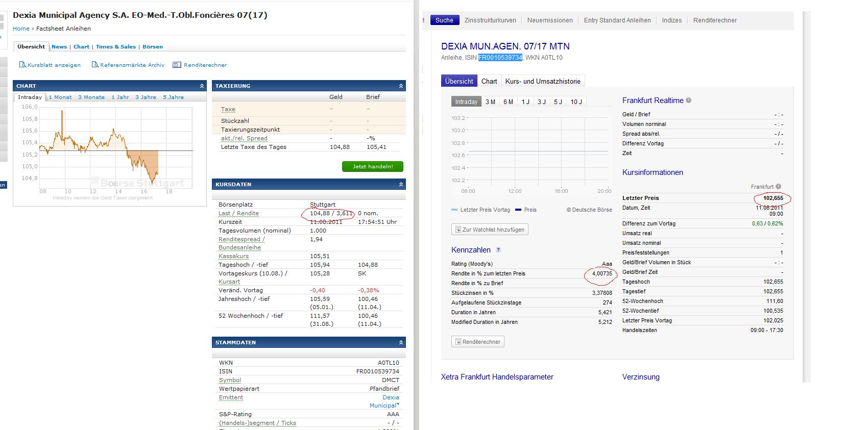Viewport: 868px width, 430px height.
Task: Select the Übersicht tab on Stuttgart factsheet
Action: [31, 46]
